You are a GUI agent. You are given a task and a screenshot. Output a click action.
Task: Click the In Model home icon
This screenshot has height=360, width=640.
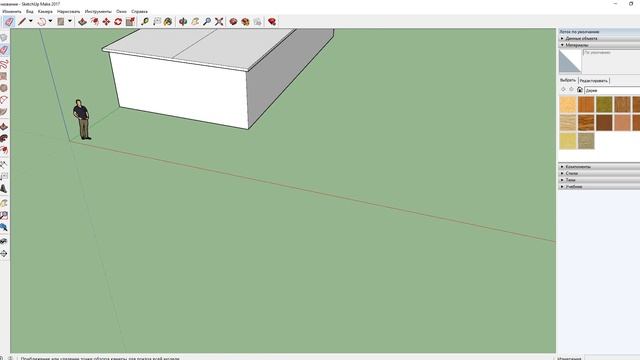(580, 89)
